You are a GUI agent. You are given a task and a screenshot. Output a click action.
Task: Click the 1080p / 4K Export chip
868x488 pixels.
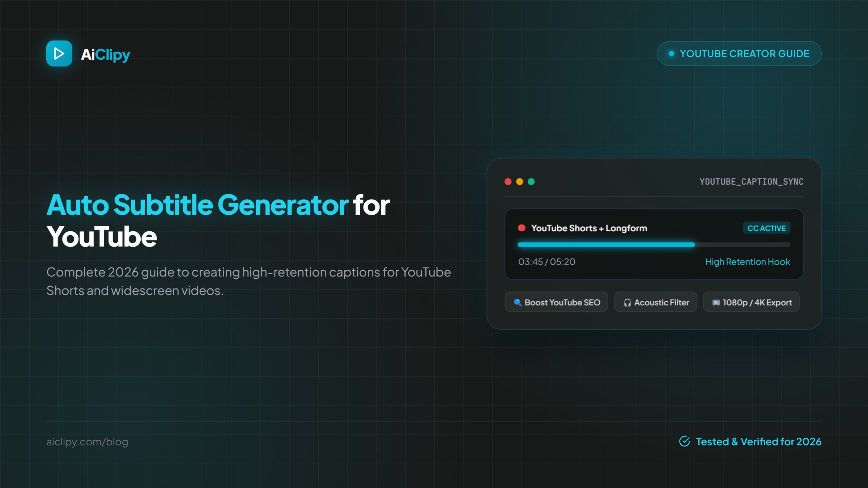(x=751, y=302)
